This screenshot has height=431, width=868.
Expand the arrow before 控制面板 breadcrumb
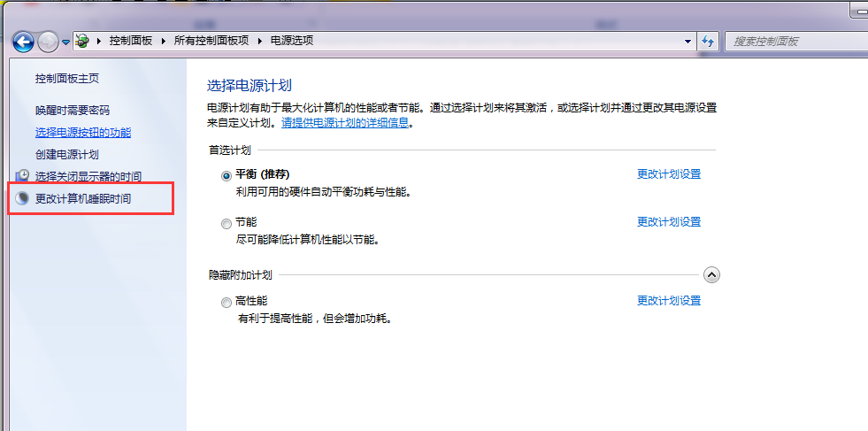click(x=99, y=41)
